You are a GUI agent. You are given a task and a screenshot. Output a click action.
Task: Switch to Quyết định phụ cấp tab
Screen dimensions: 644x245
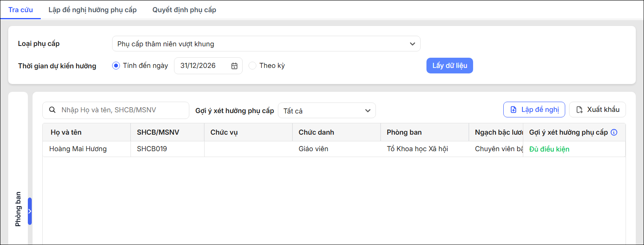[184, 10]
